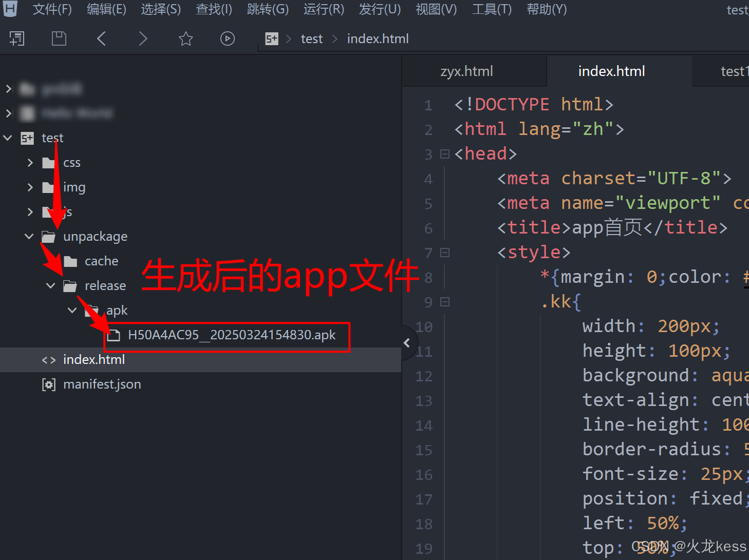Click the cache folder icon
Image resolution: width=749 pixels, height=560 pixels.
pos(70,261)
